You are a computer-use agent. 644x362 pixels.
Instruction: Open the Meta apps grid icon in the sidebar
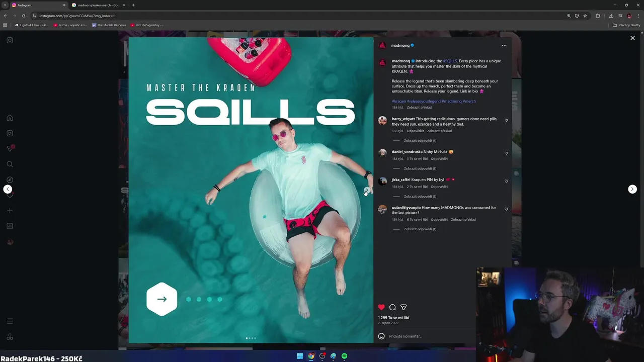click(10, 337)
